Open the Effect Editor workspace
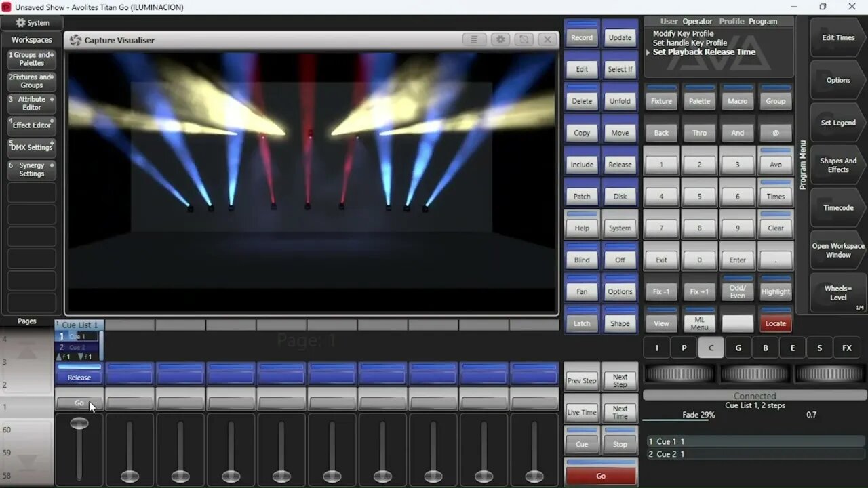868x488 pixels. 31,125
